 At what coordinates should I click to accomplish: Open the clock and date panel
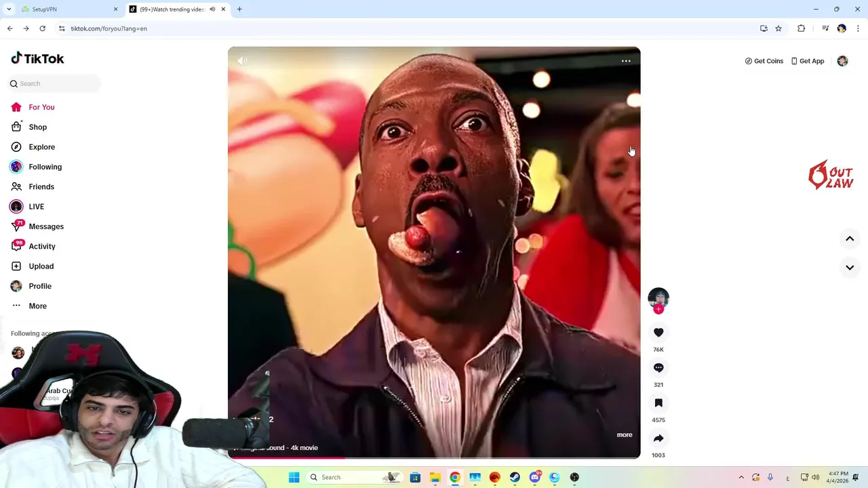point(838,477)
